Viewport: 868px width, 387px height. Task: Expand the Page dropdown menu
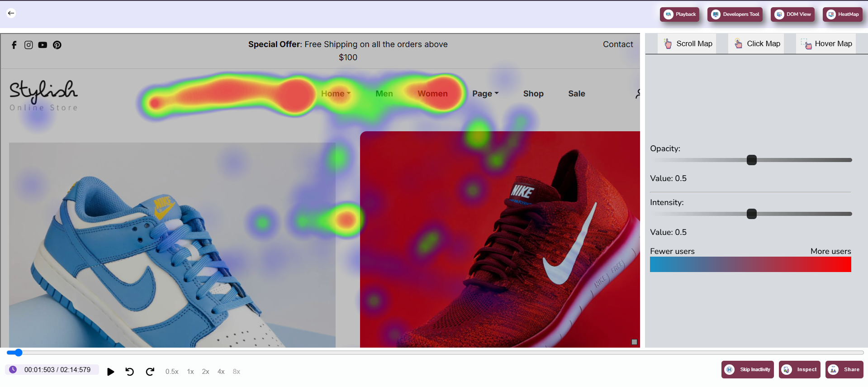point(485,94)
